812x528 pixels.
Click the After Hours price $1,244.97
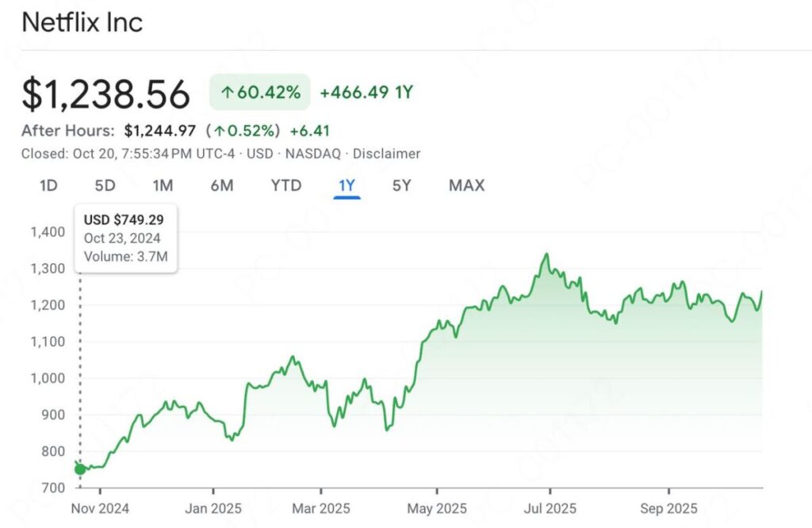click(x=161, y=131)
